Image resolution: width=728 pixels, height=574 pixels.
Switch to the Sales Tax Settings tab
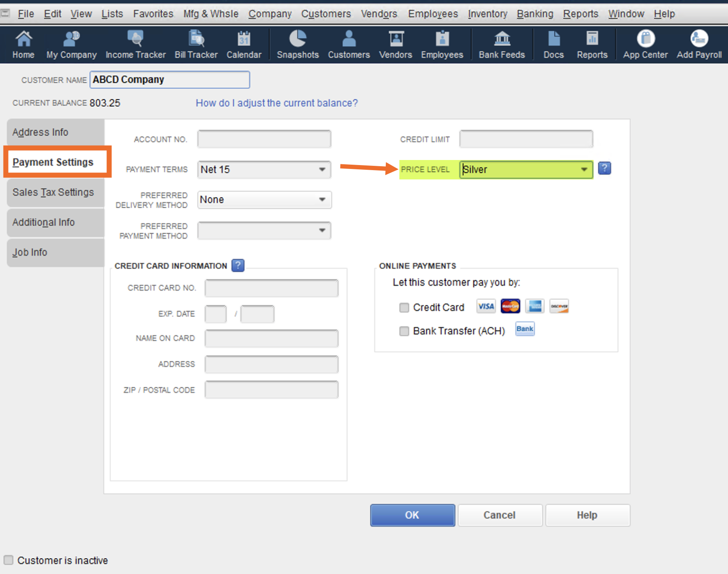click(53, 193)
